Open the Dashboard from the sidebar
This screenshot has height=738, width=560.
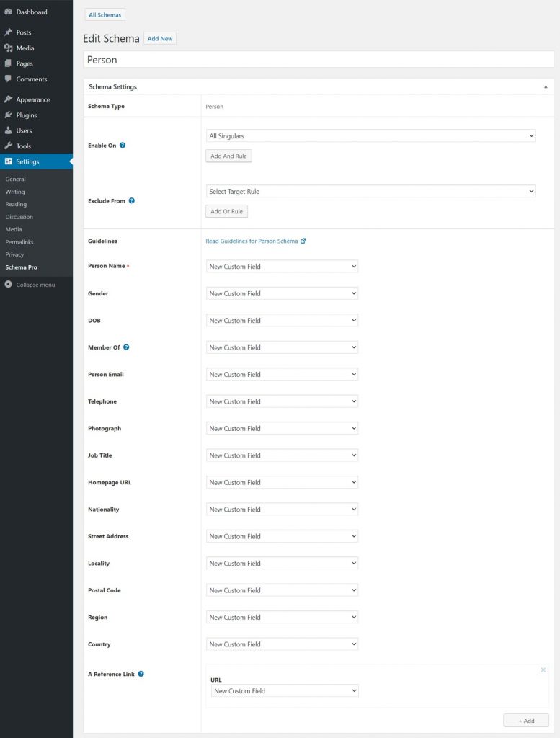[31, 12]
